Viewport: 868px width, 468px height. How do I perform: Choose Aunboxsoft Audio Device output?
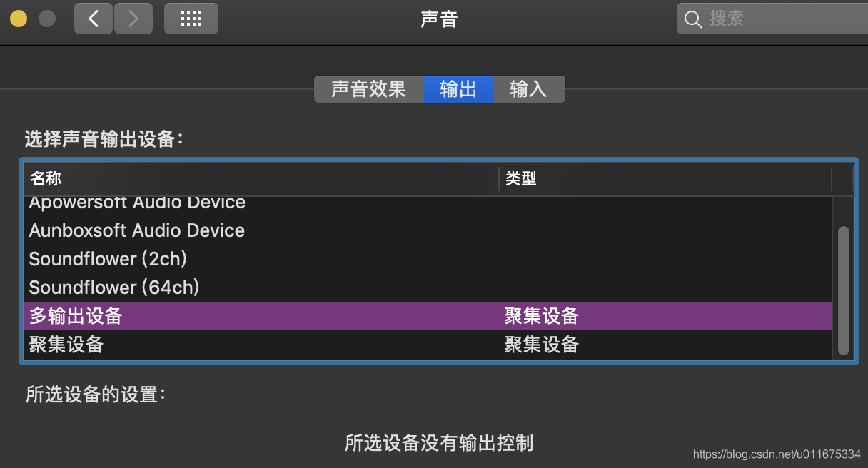coord(137,230)
